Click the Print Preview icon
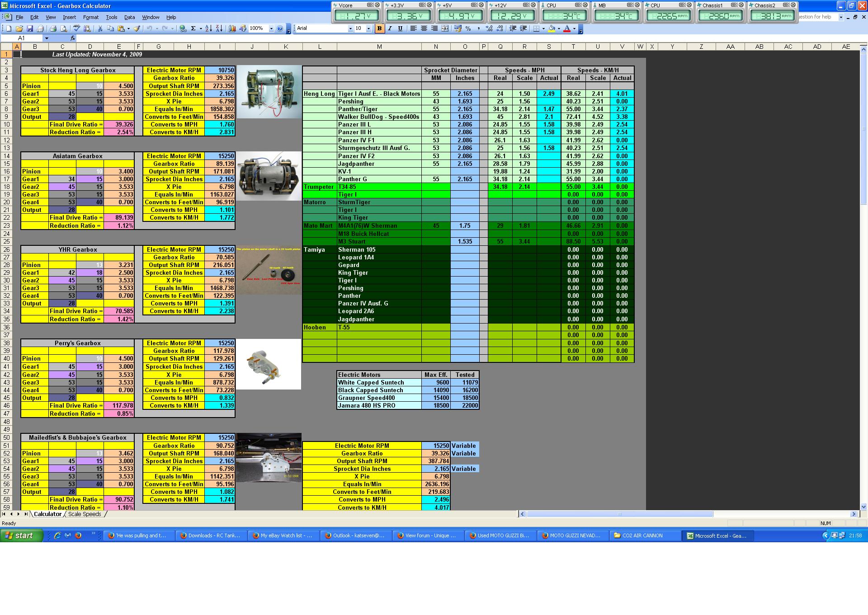 [x=64, y=28]
